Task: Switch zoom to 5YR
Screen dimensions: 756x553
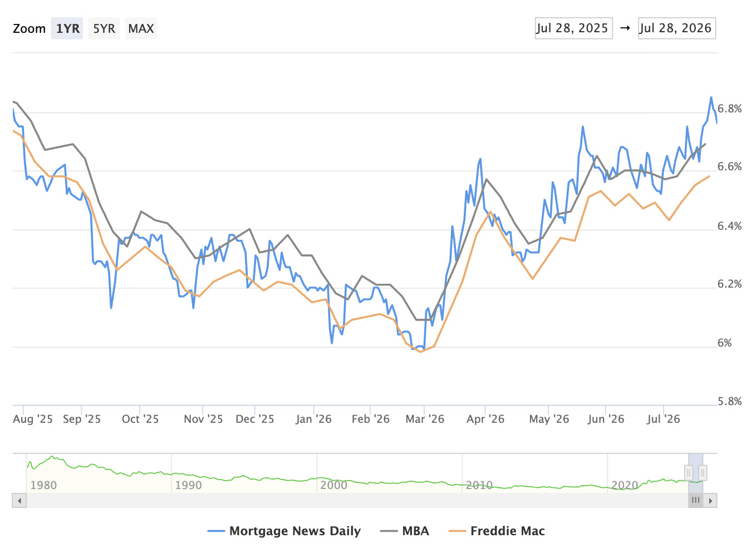Action: pyautogui.click(x=104, y=28)
